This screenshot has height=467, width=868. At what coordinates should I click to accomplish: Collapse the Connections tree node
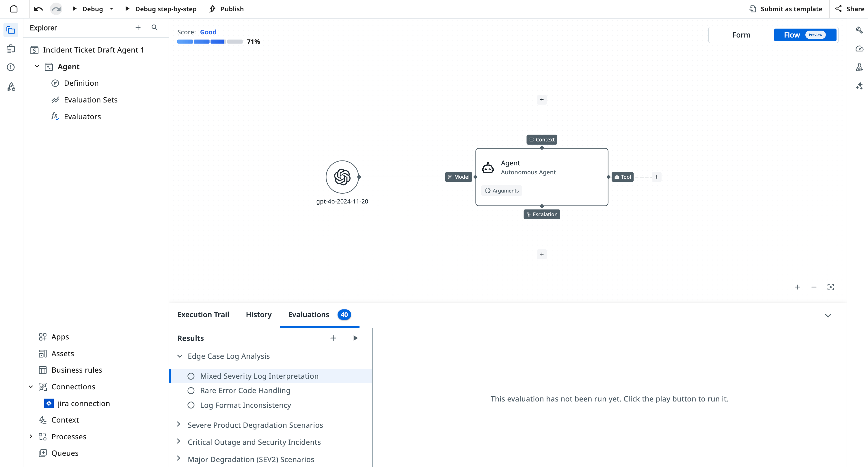[31, 386]
